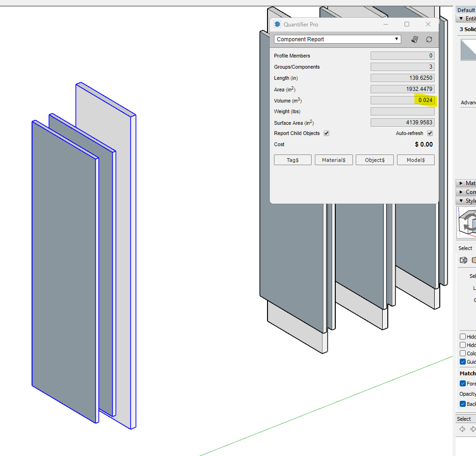Image resolution: width=476 pixels, height=456 pixels.
Task: Click the report export icon in Quantifier Pro
Action: (x=415, y=39)
